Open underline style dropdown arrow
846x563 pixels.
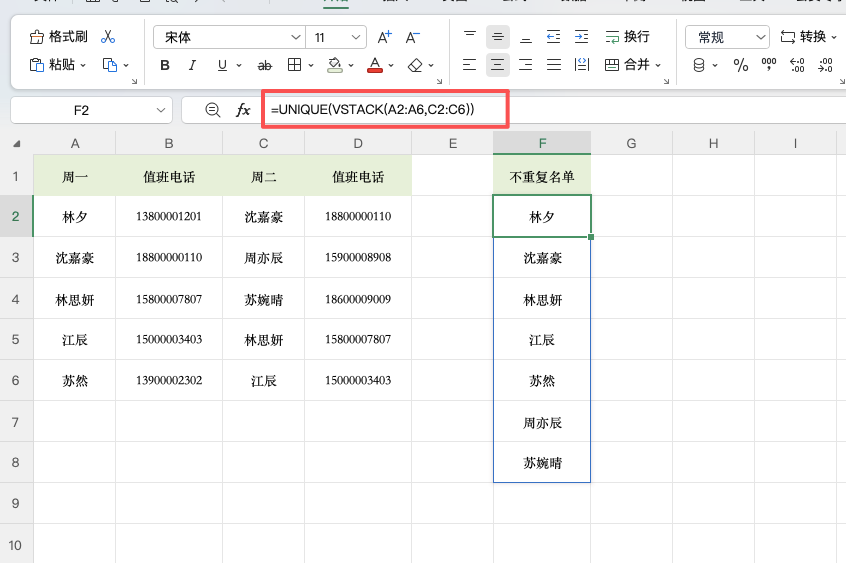tap(239, 66)
